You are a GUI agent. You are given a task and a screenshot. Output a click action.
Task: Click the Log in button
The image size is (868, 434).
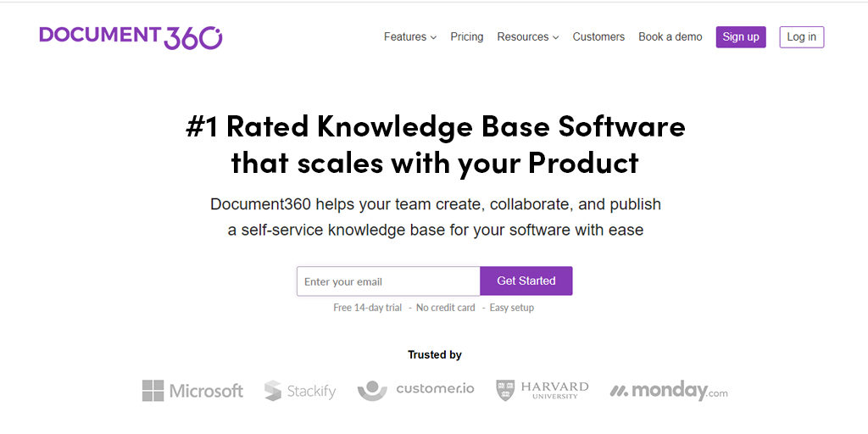tap(801, 37)
